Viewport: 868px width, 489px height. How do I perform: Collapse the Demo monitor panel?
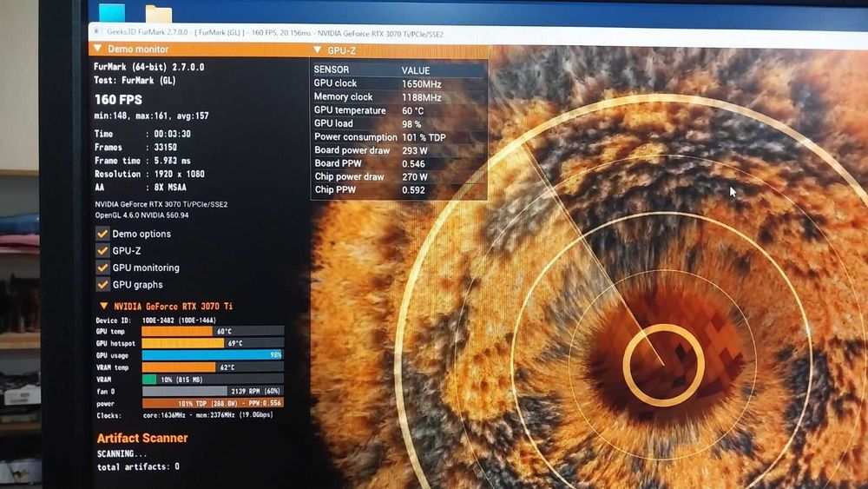98,49
